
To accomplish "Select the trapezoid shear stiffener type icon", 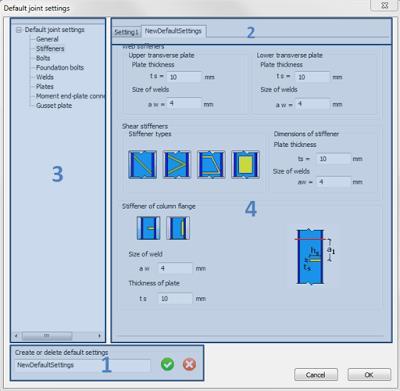I will click(x=211, y=164).
